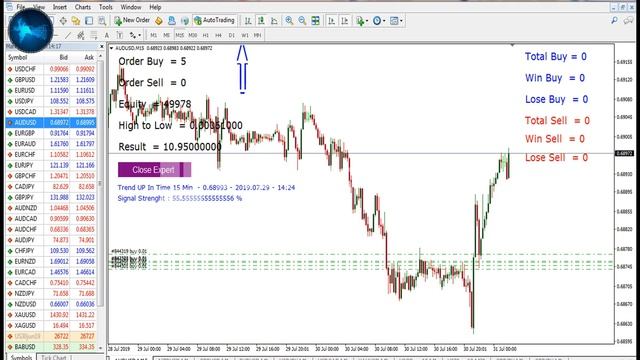Toggle the Terminal window icon
The image size is (640, 360).
pyautogui.click(x=89, y=20)
